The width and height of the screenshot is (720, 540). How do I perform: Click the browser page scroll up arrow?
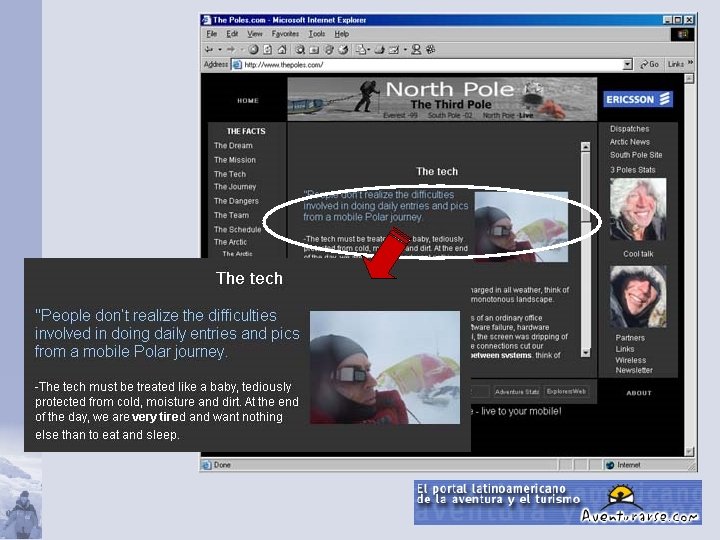[x=689, y=79]
